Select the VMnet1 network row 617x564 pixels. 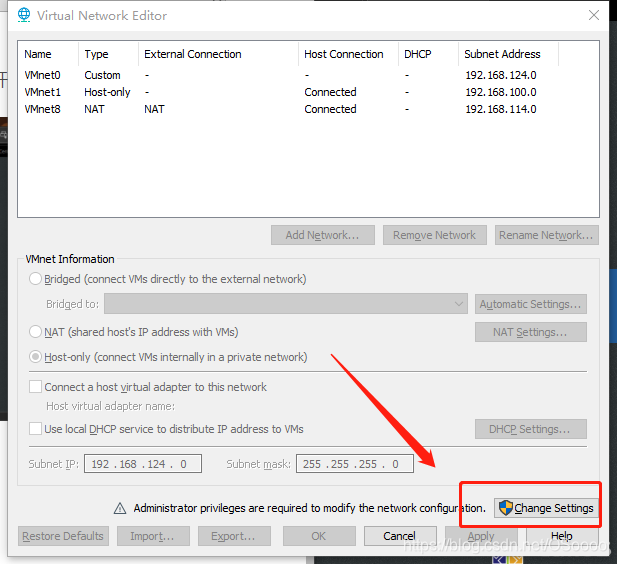308,92
